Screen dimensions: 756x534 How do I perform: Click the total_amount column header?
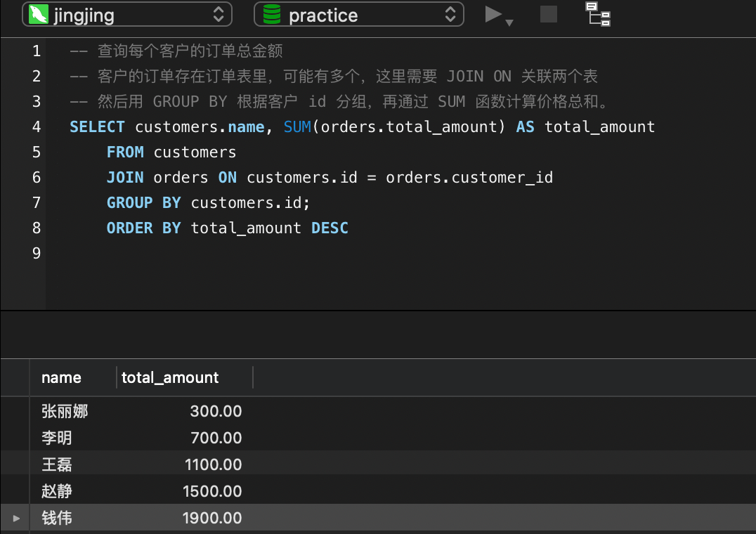[x=170, y=377]
